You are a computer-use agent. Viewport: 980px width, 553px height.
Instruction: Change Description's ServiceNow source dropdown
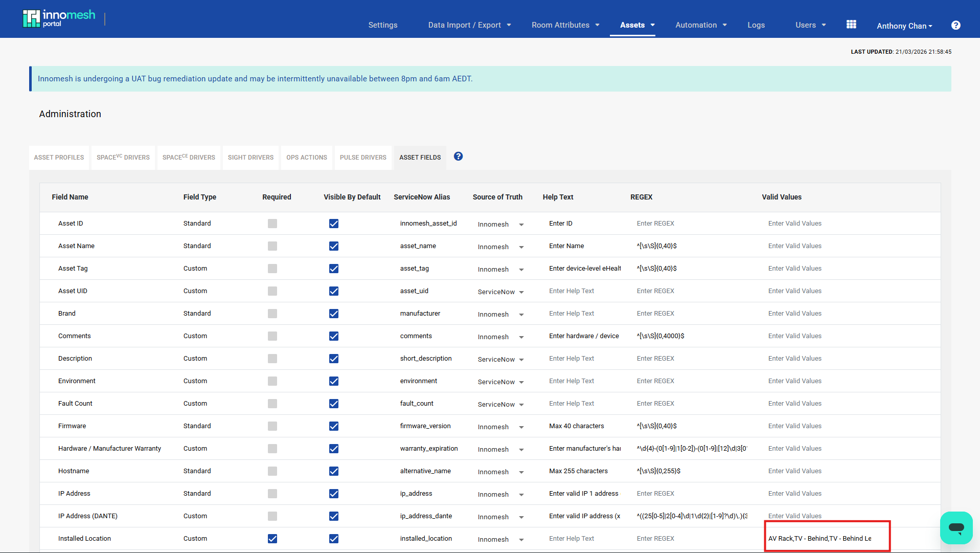pos(500,359)
